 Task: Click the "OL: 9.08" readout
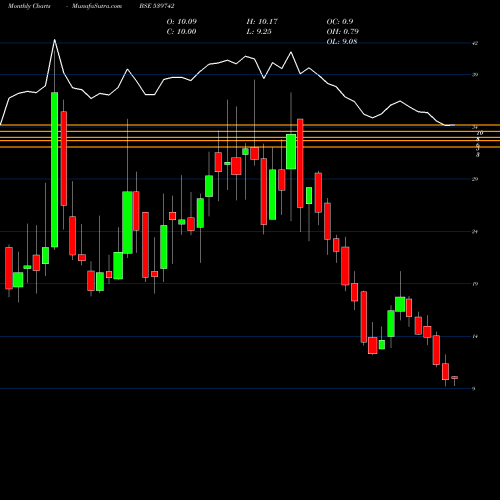(x=342, y=42)
